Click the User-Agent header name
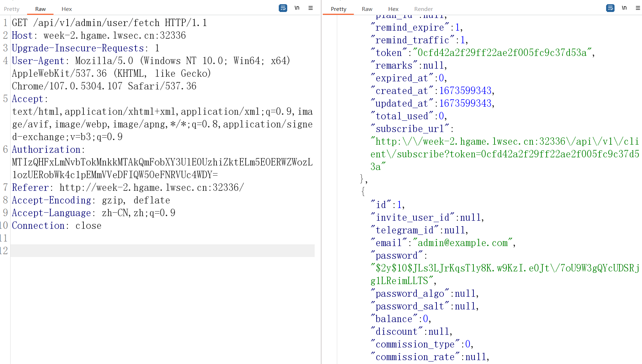 tap(38, 61)
